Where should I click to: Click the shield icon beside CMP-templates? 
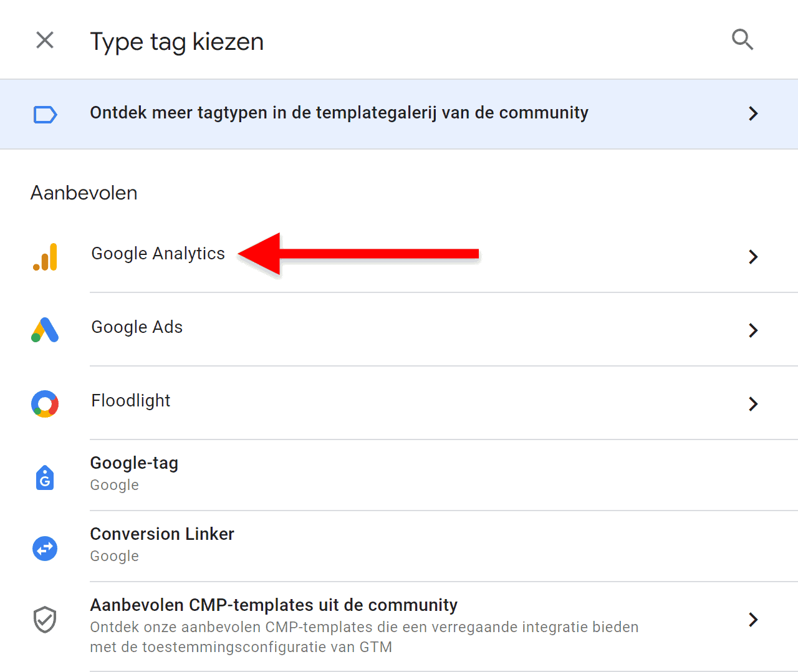[44, 619]
